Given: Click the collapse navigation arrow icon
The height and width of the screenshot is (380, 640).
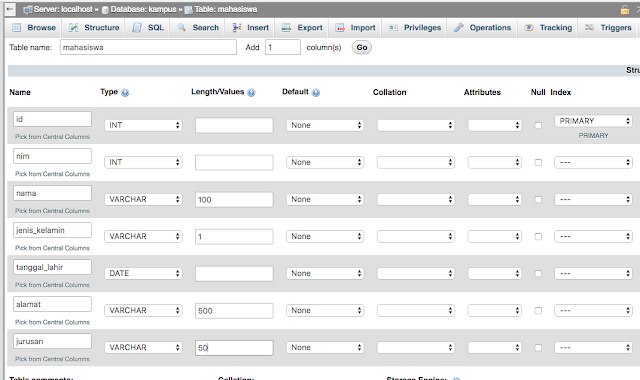Looking at the screenshot, I should click(10, 9).
